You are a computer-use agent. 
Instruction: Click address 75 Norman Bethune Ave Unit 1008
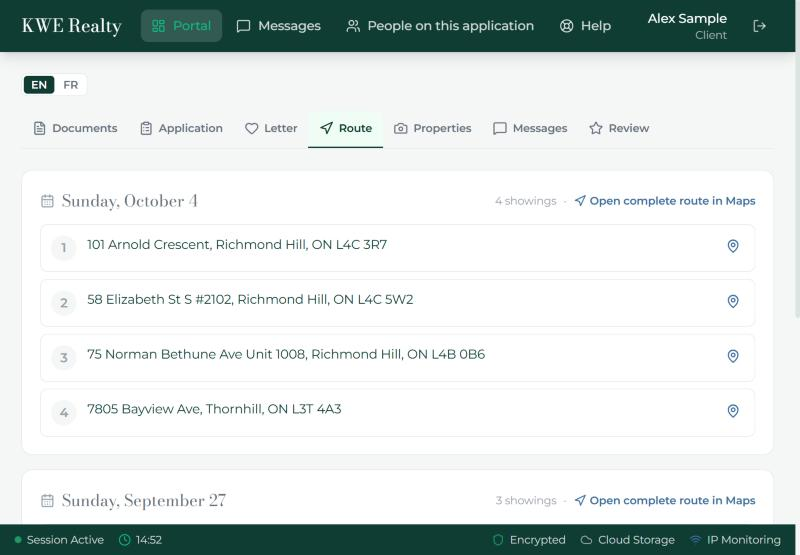(286, 354)
